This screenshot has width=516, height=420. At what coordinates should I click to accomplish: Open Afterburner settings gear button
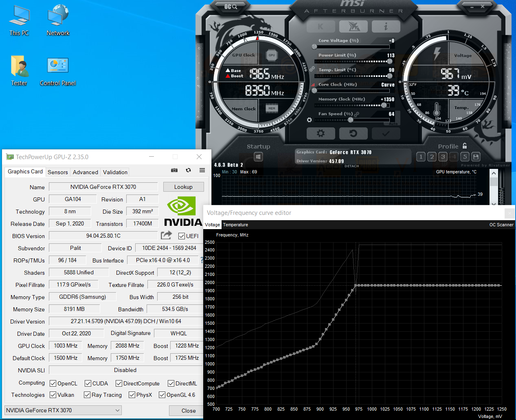[x=321, y=133]
